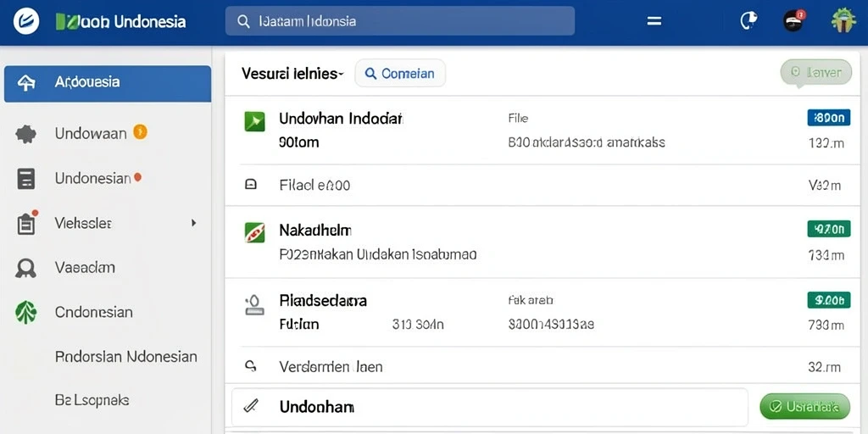Click the round logo icon in header
The height and width of the screenshot is (434, 868).
26,22
